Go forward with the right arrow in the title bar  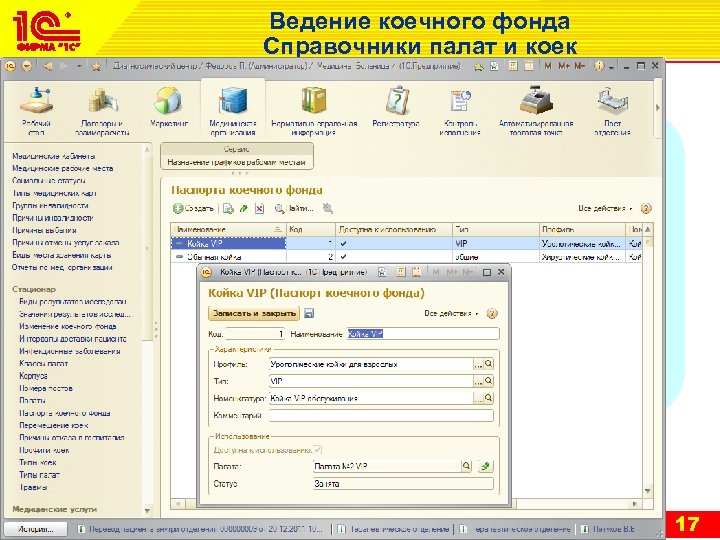[x=64, y=66]
